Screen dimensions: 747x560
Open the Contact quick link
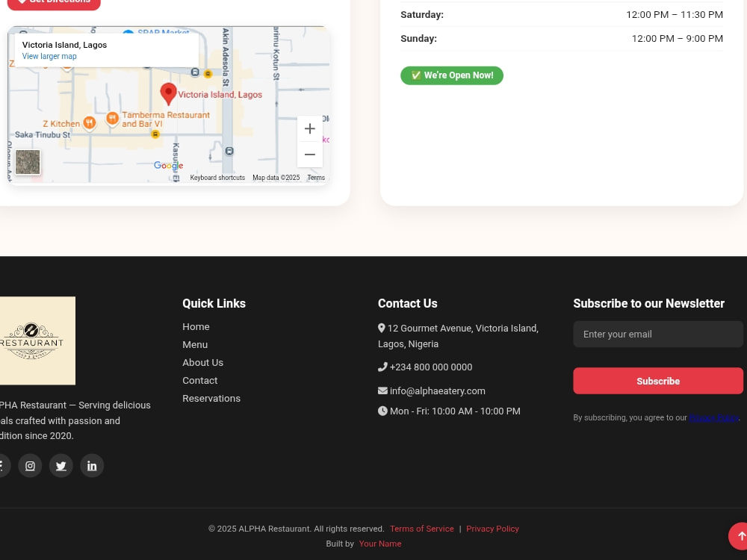tap(199, 381)
